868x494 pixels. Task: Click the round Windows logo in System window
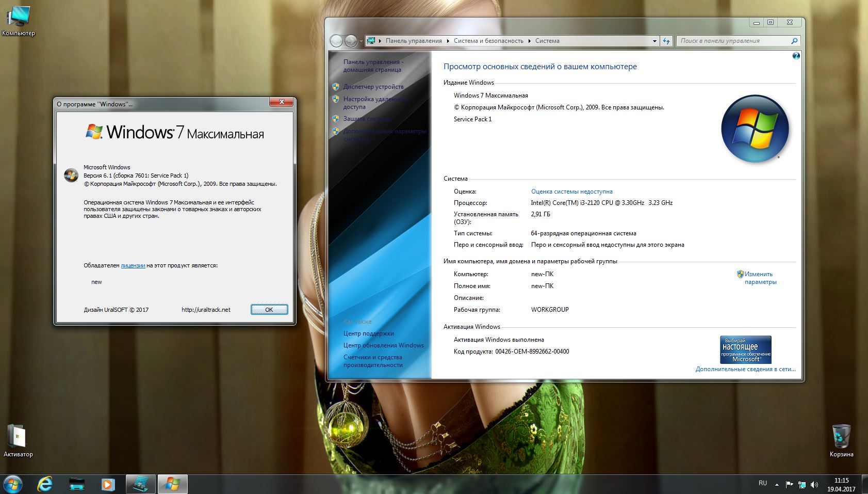(755, 129)
